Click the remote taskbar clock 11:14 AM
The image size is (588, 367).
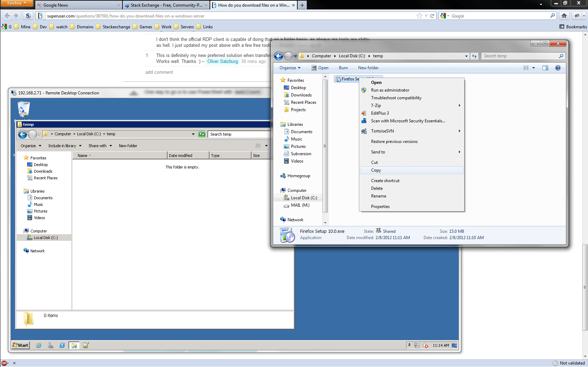441,345
